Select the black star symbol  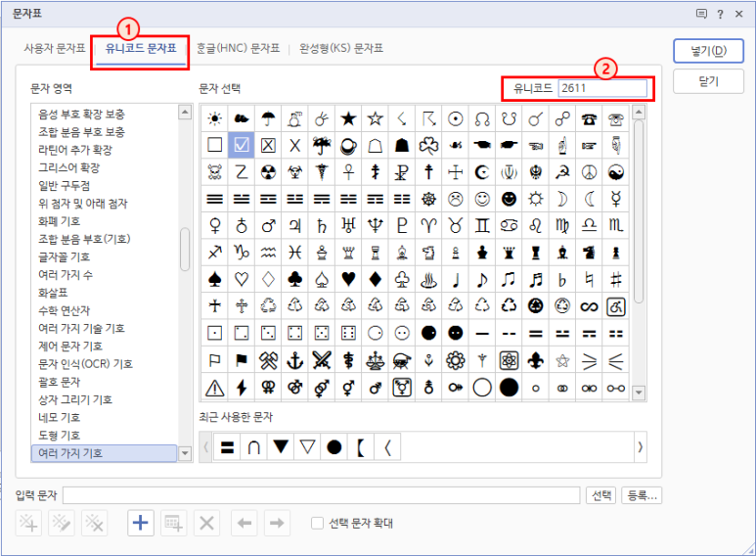(x=348, y=118)
